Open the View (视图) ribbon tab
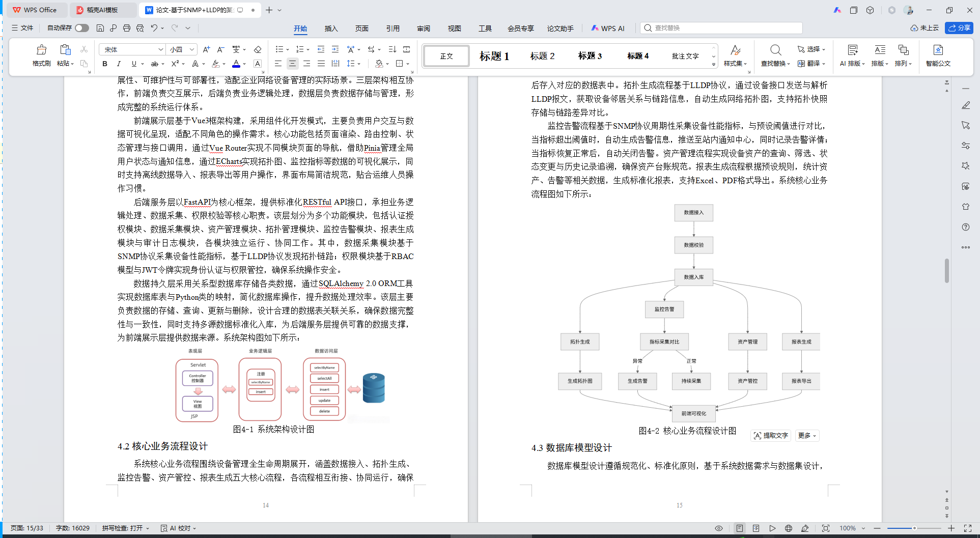 (454, 29)
